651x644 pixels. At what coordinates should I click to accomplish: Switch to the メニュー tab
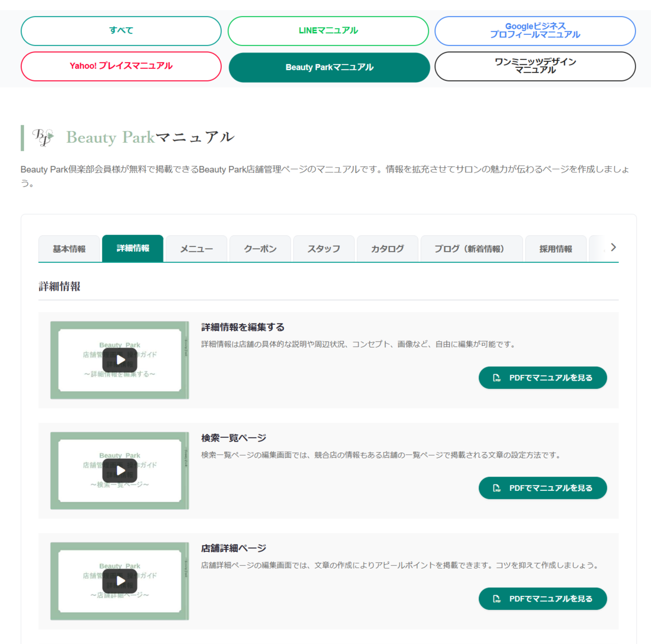coord(197,249)
